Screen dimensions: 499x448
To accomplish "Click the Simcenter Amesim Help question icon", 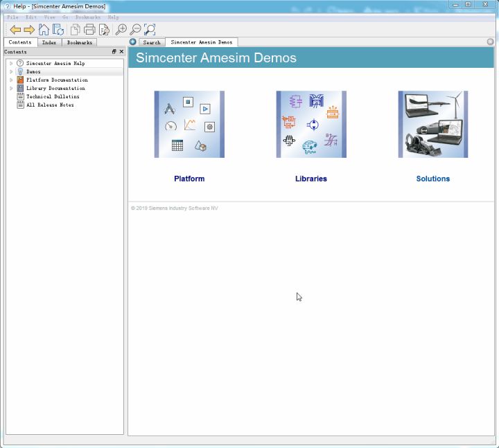I will point(20,63).
